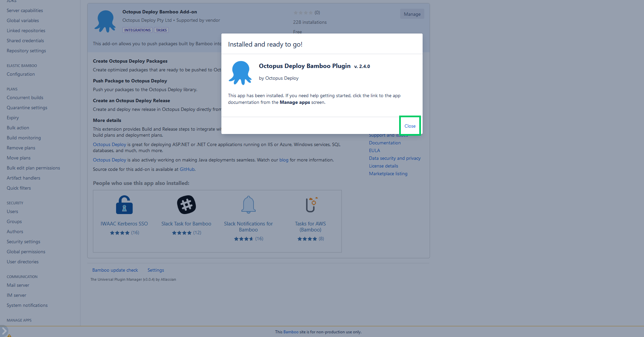Open User directories page
The height and width of the screenshot is (337, 644).
pyautogui.click(x=22, y=262)
